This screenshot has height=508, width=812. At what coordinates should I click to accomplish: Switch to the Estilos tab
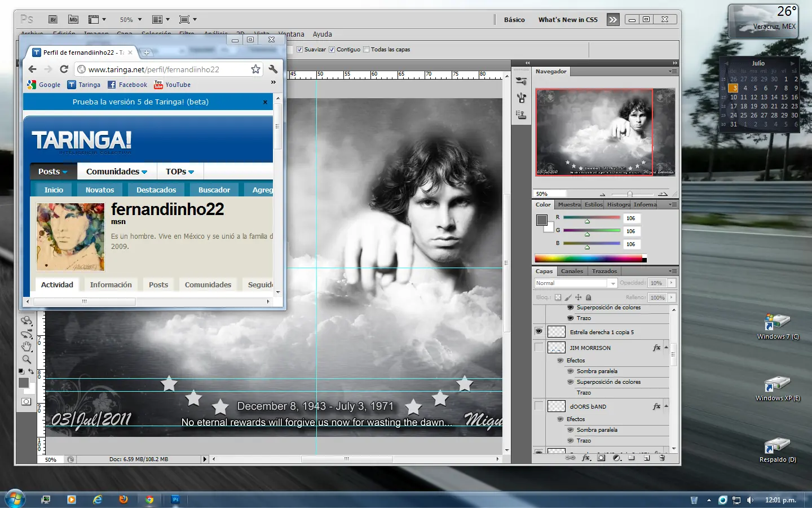(x=593, y=204)
